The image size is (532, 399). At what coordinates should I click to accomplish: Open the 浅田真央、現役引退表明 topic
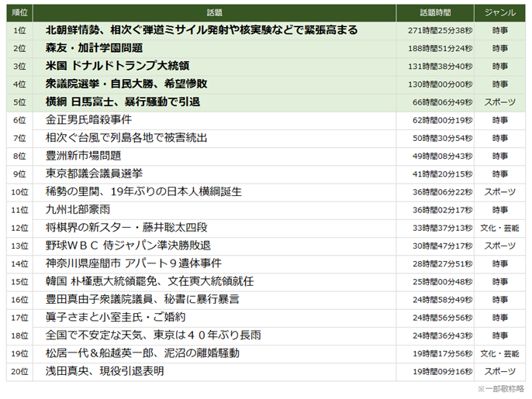(x=105, y=371)
